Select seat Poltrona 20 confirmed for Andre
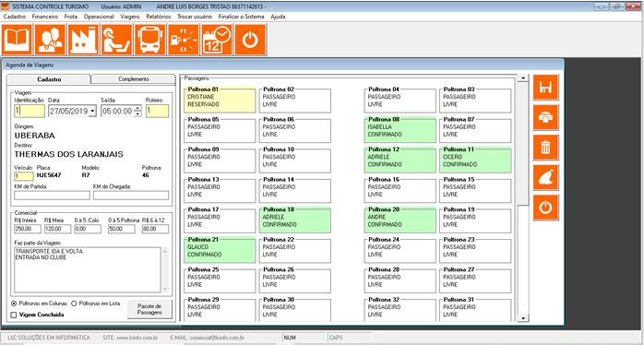Image resolution: width=644 pixels, height=345 pixels. [400, 220]
